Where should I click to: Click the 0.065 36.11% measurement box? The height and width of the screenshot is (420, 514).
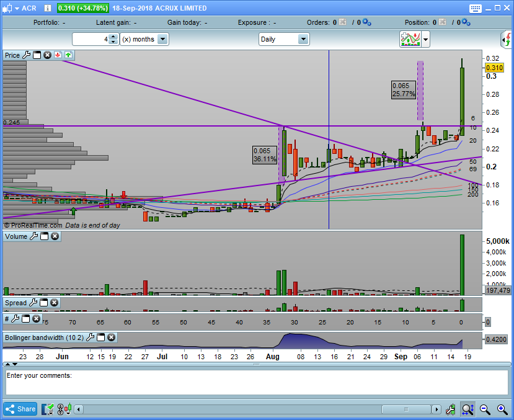[x=265, y=155]
